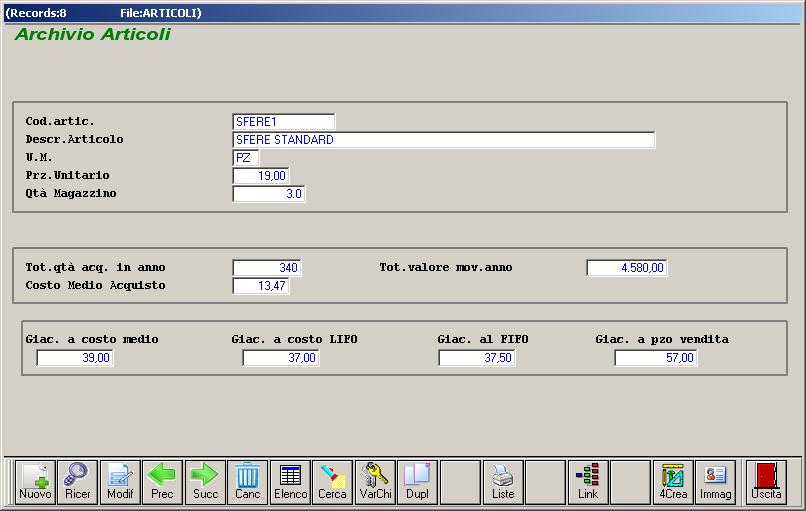Viewport: 806px width, 511px height.
Task: Open the Elenco list table icon
Action: [x=290, y=482]
